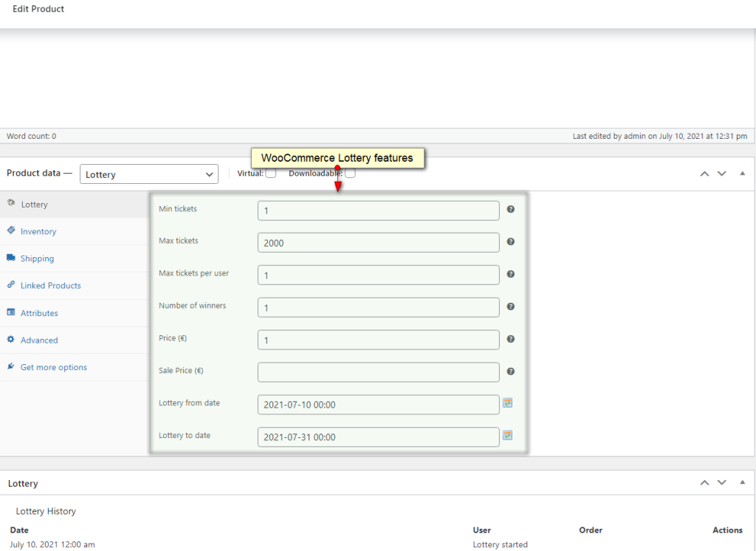
Task: Open the Lottery product data tab
Action: (75, 204)
